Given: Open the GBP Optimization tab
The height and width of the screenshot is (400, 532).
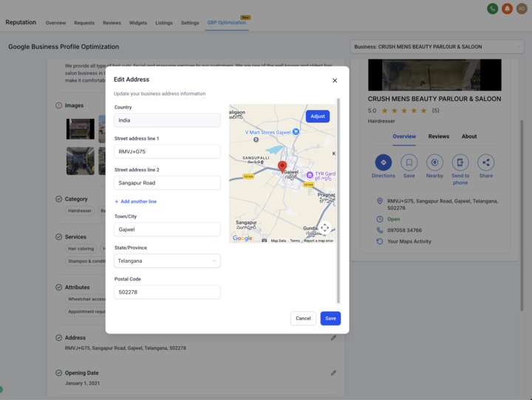Looking at the screenshot, I should tap(227, 22).
